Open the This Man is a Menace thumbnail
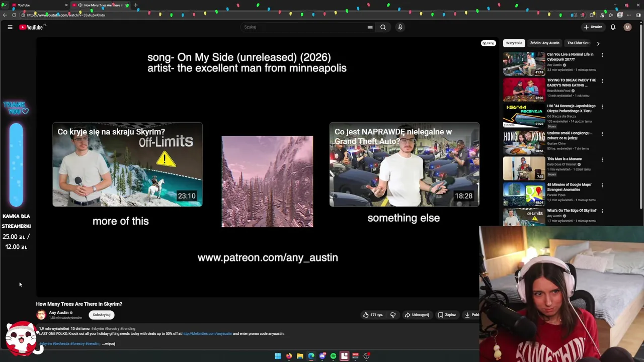Screen dimensions: 644x362 click(x=524, y=168)
